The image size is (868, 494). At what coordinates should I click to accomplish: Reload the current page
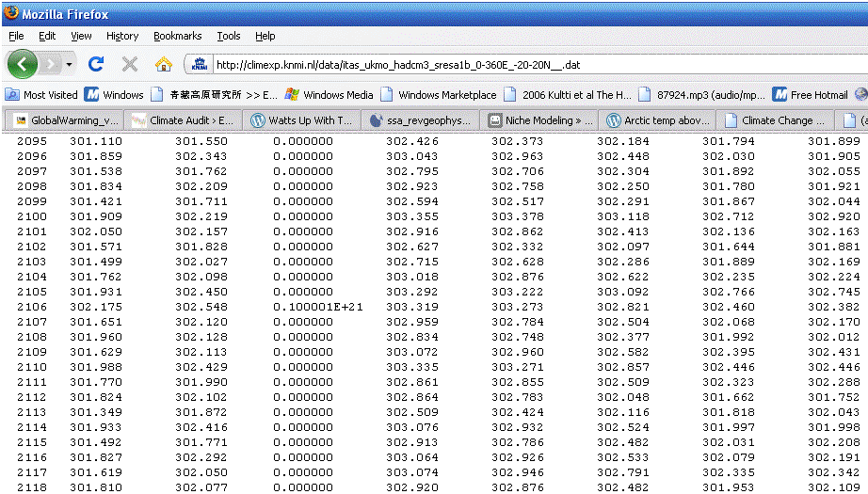[x=95, y=64]
